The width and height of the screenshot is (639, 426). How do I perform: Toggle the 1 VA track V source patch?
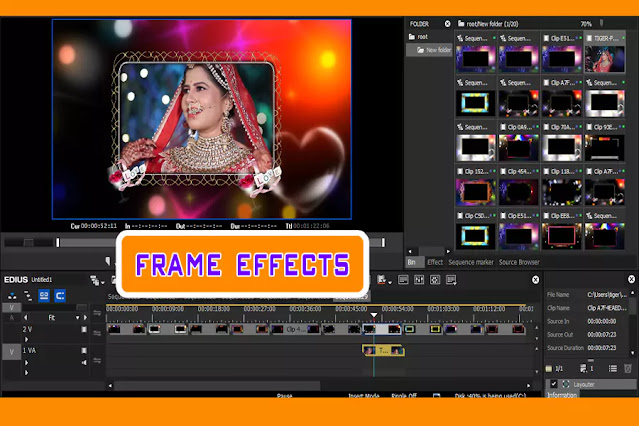[x=11, y=352]
